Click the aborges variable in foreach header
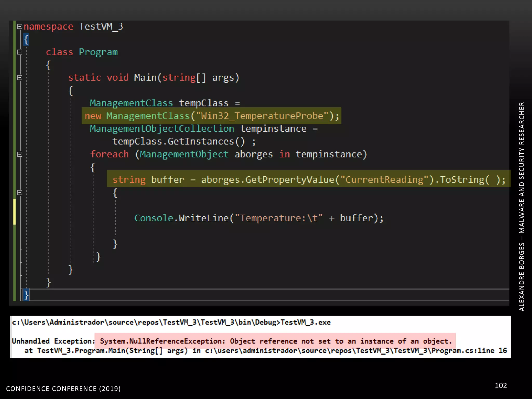The width and height of the screenshot is (532, 399). (254, 154)
